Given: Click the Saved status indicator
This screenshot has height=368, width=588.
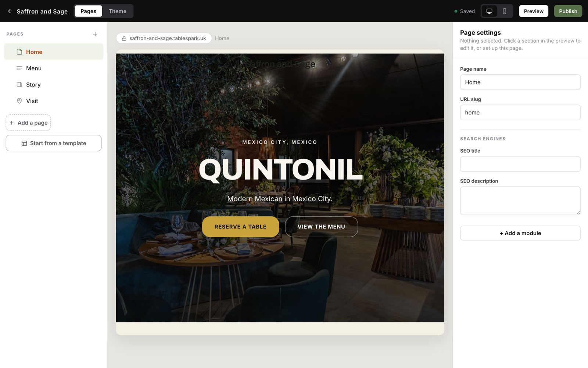Looking at the screenshot, I should point(465,11).
